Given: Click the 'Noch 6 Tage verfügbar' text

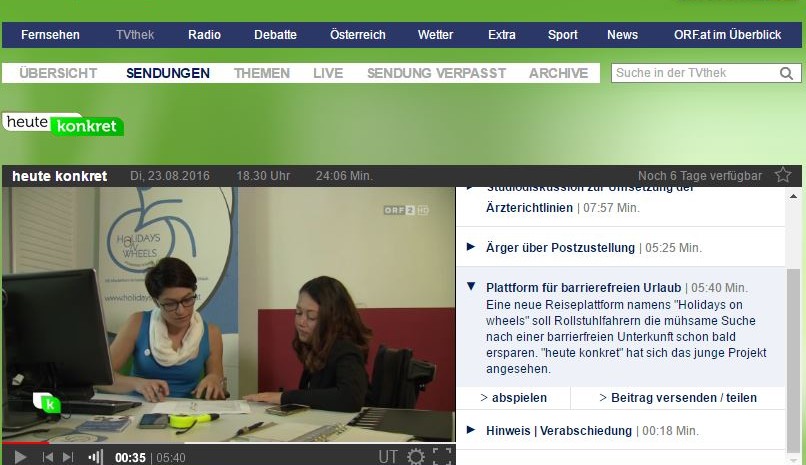Looking at the screenshot, I should (700, 176).
